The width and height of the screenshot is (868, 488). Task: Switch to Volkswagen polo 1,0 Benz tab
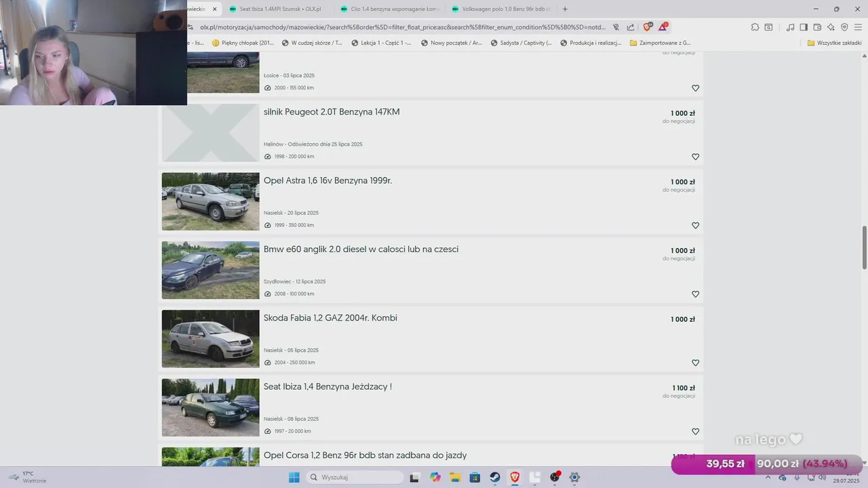click(501, 9)
